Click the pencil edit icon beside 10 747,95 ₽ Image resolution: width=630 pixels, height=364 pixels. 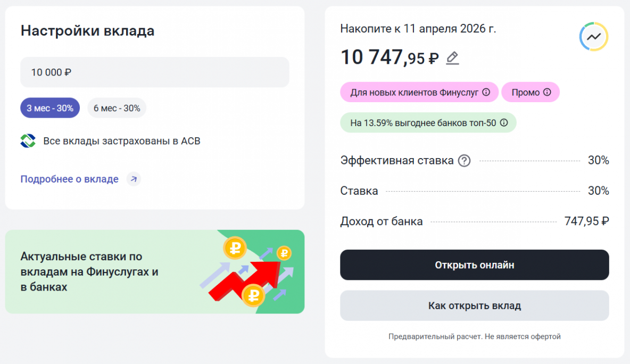click(452, 57)
